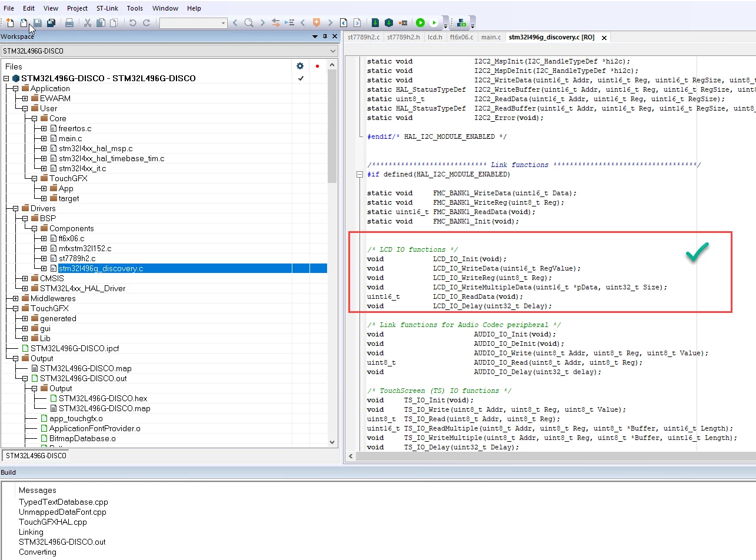Select STM32L496G-DISCO.hex output file

(102, 399)
